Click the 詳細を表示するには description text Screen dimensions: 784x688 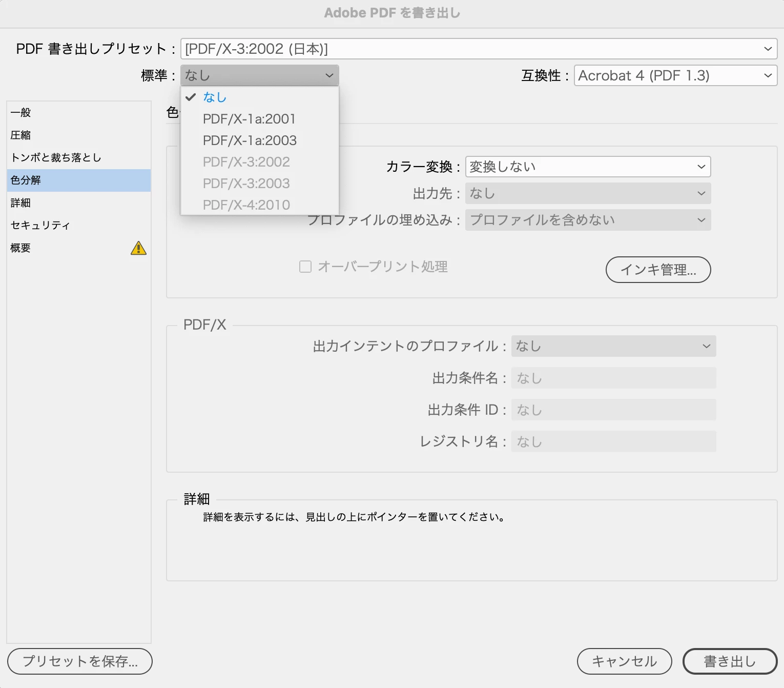[354, 517]
